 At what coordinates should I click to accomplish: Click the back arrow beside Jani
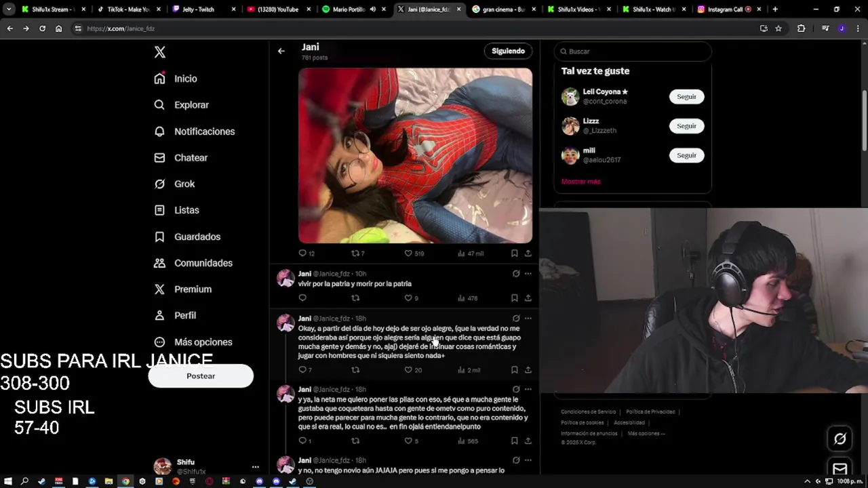click(x=281, y=51)
